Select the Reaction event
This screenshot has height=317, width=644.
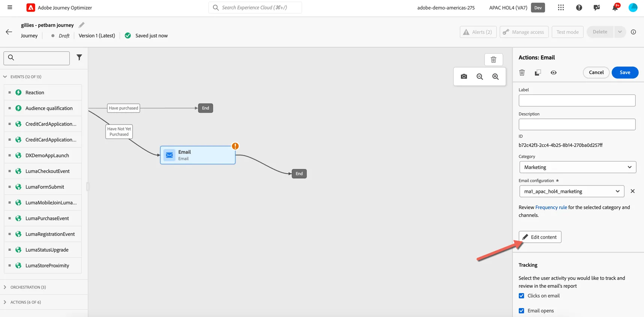[43, 93]
